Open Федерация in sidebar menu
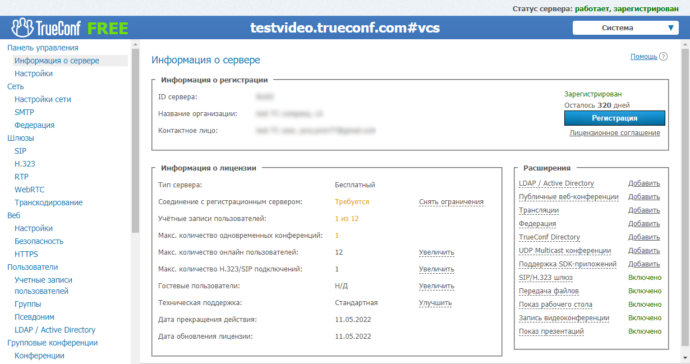 34,125
